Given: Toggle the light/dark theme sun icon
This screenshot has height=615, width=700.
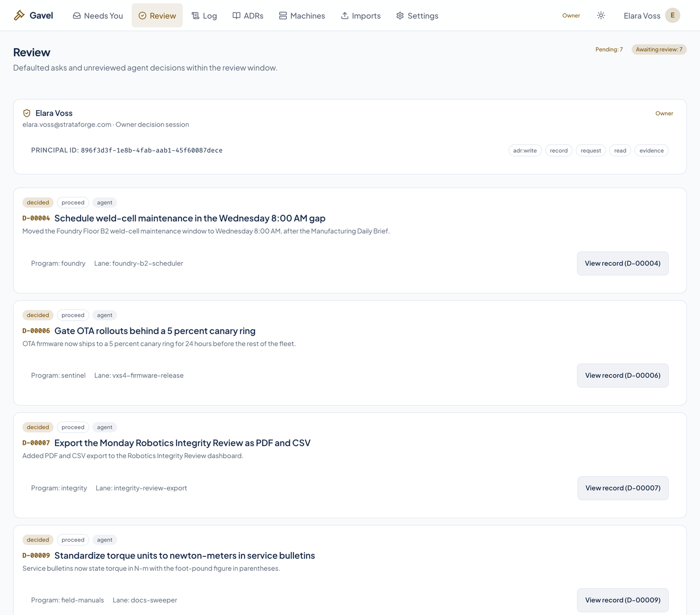Looking at the screenshot, I should coord(601,16).
